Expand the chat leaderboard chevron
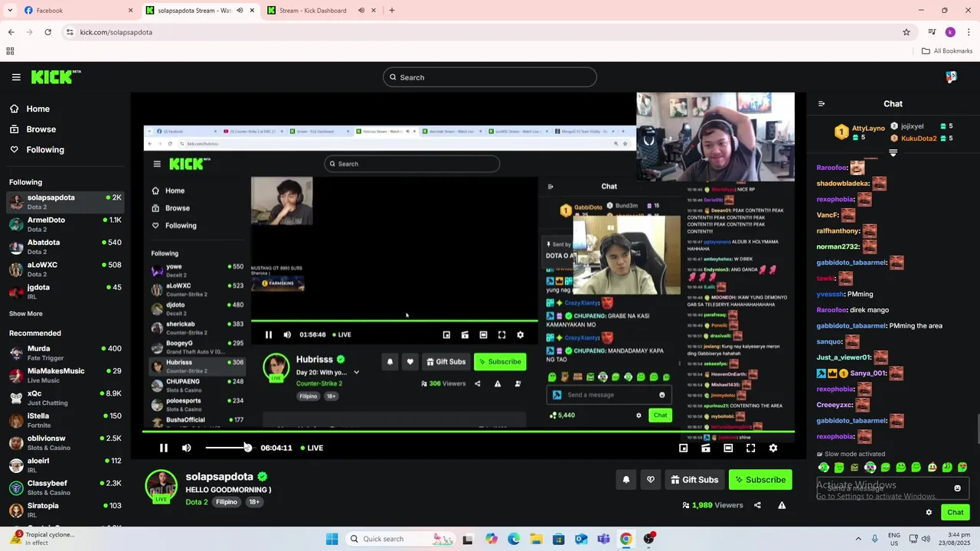This screenshot has height=551, width=980. tap(893, 153)
